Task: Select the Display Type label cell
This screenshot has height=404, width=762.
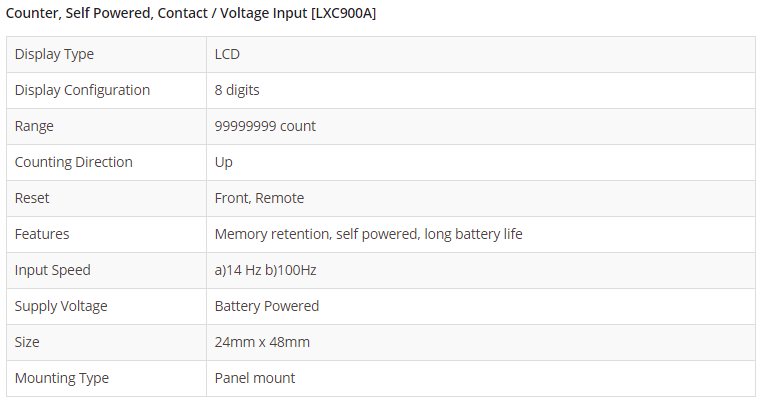Action: tap(54, 54)
